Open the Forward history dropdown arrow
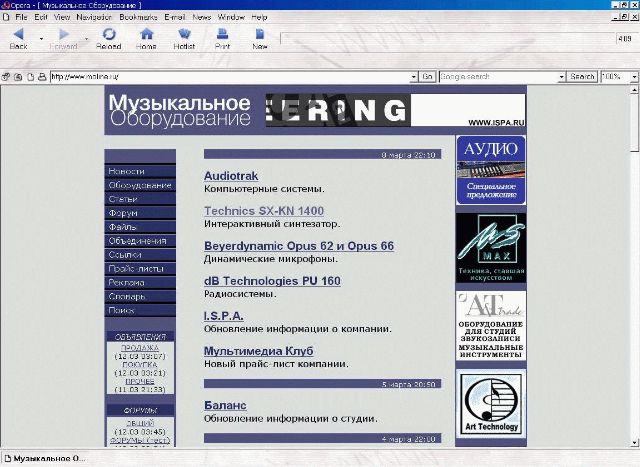 click(x=86, y=39)
